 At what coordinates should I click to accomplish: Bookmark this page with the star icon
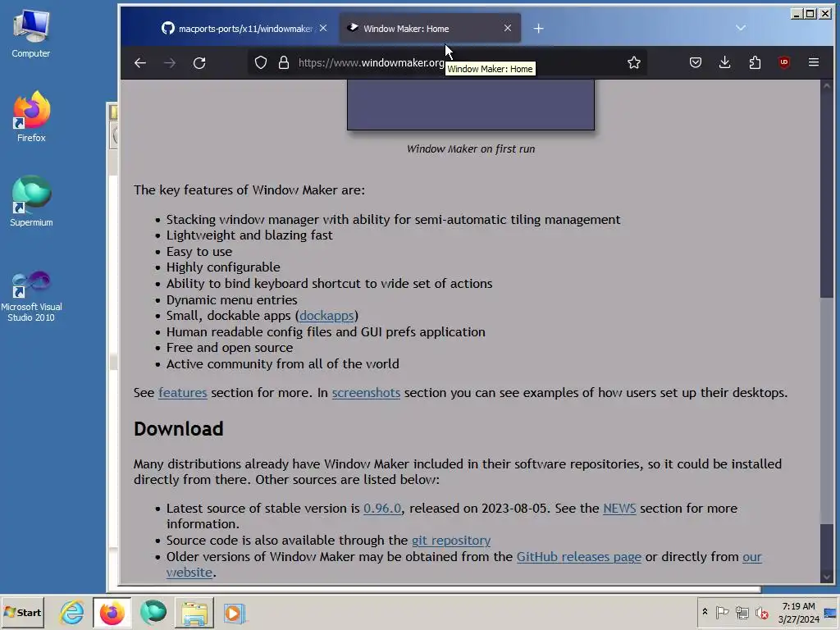634,62
